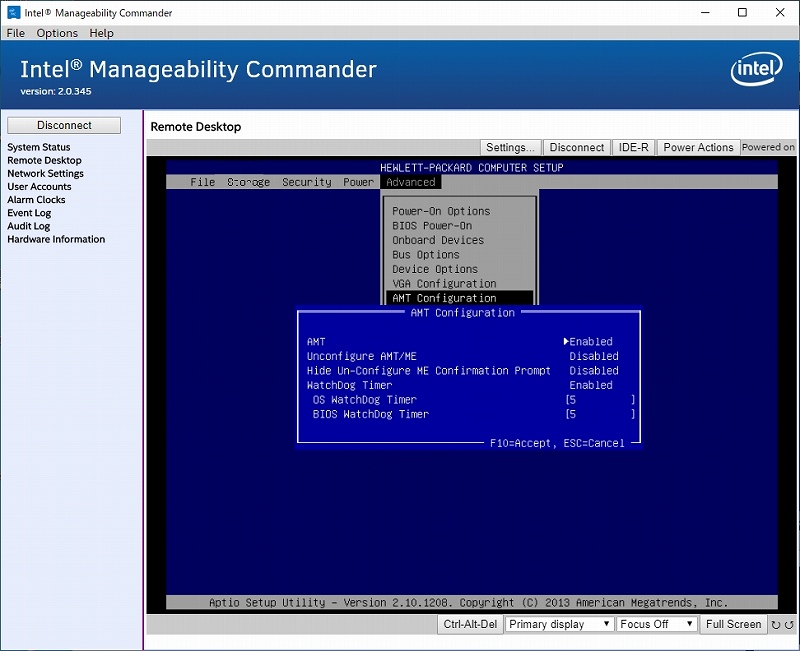The height and width of the screenshot is (651, 800).
Task: Select File tab in BIOS setup
Action: pyautogui.click(x=203, y=182)
